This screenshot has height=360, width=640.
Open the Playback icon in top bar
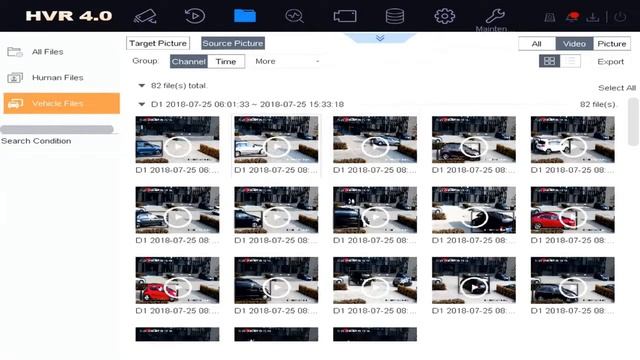coord(195,16)
